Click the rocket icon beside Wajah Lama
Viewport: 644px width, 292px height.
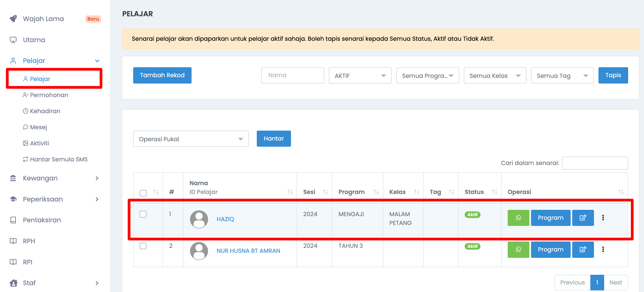13,19
